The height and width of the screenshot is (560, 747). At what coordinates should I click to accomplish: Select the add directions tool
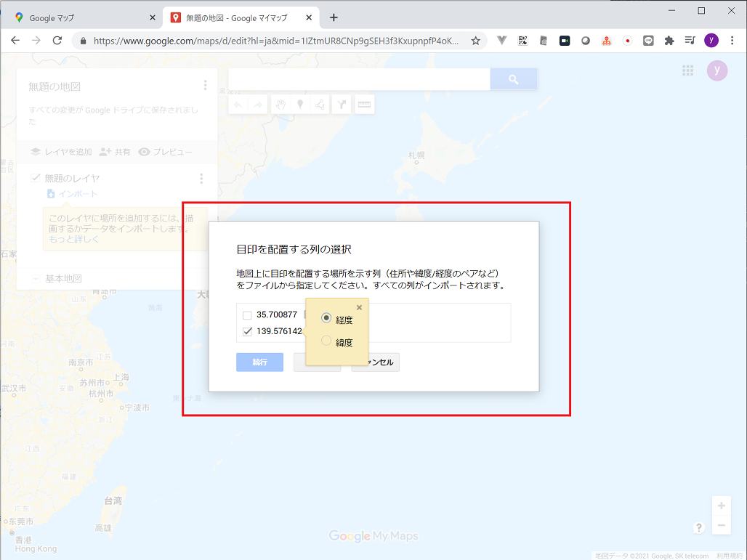coord(341,104)
